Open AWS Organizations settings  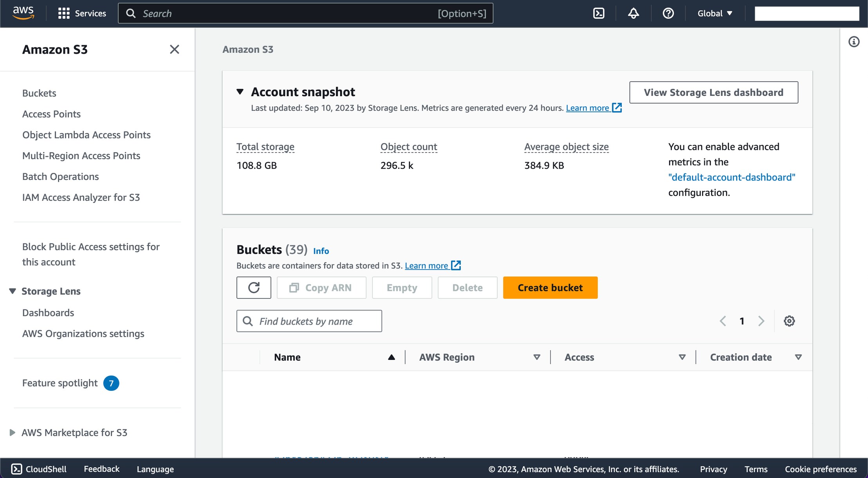point(83,334)
